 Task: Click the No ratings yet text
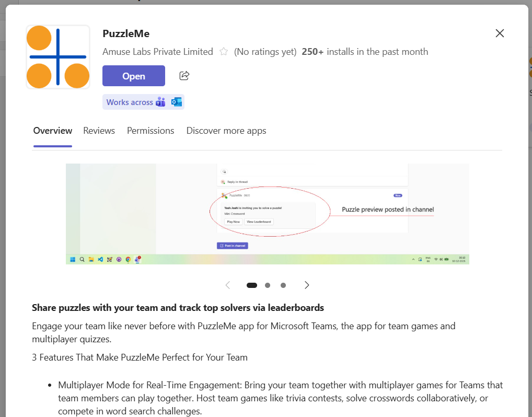[265, 52]
